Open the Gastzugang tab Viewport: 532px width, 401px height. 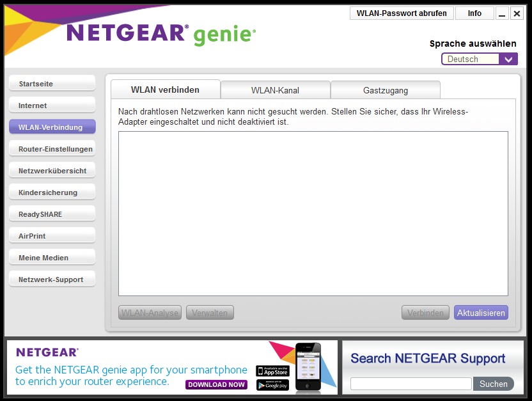(386, 90)
